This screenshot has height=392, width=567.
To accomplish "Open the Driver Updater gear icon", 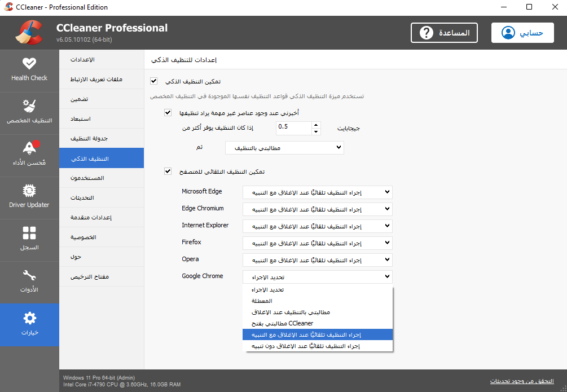I will click(x=29, y=191).
